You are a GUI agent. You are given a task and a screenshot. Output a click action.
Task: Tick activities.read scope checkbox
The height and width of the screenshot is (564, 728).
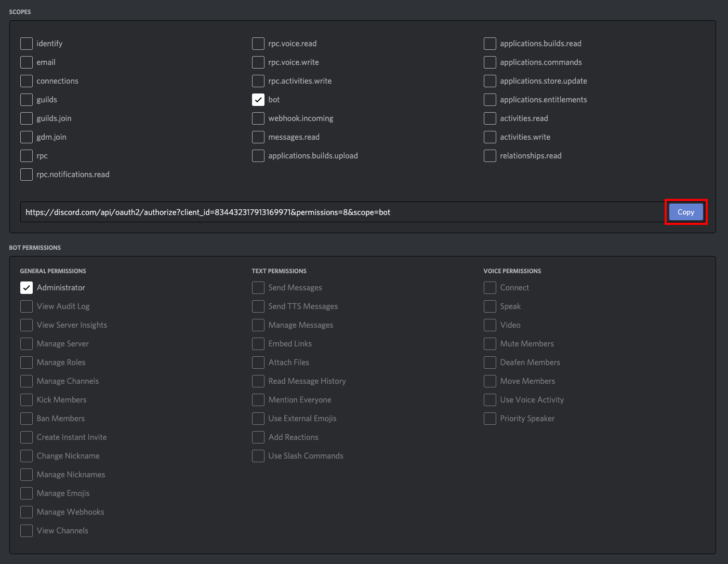(490, 118)
